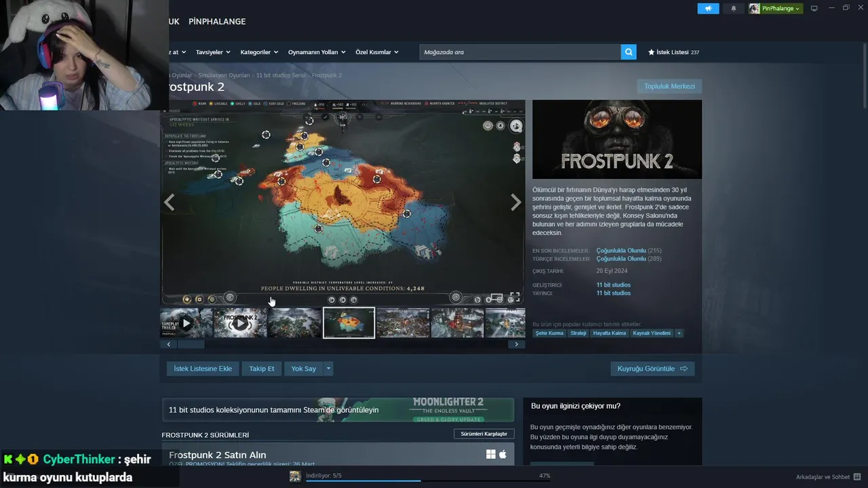868x488 pixels.
Task: Select highlighted map screenshot thumbnail
Action: point(349,323)
